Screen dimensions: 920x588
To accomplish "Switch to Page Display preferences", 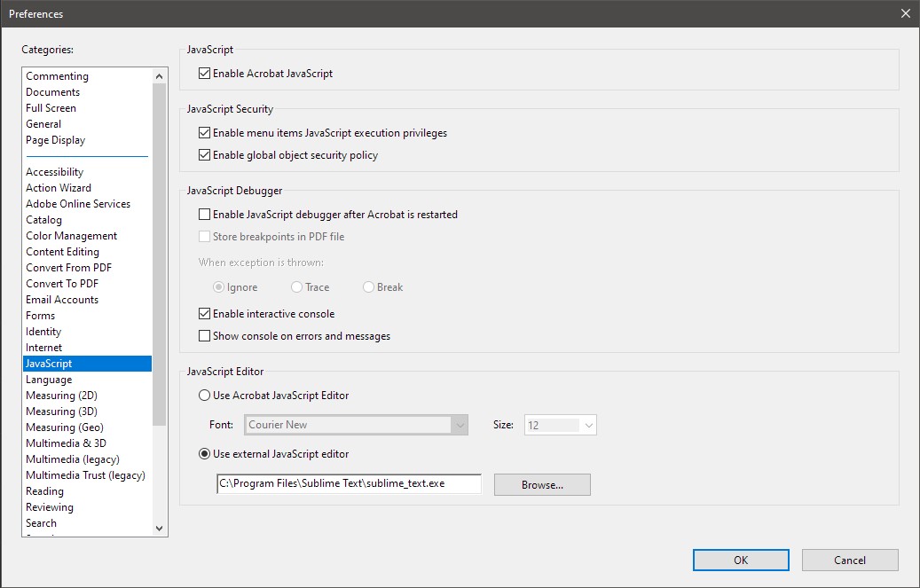I will (55, 139).
